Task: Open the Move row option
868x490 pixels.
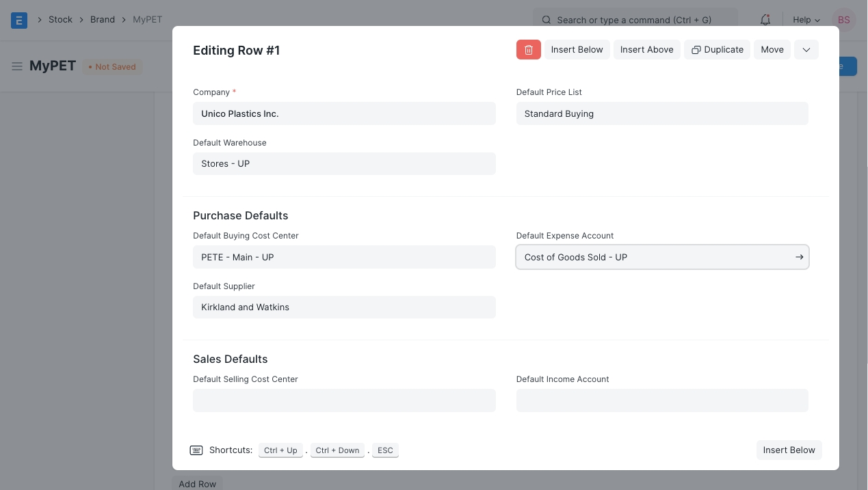Action: pos(772,50)
